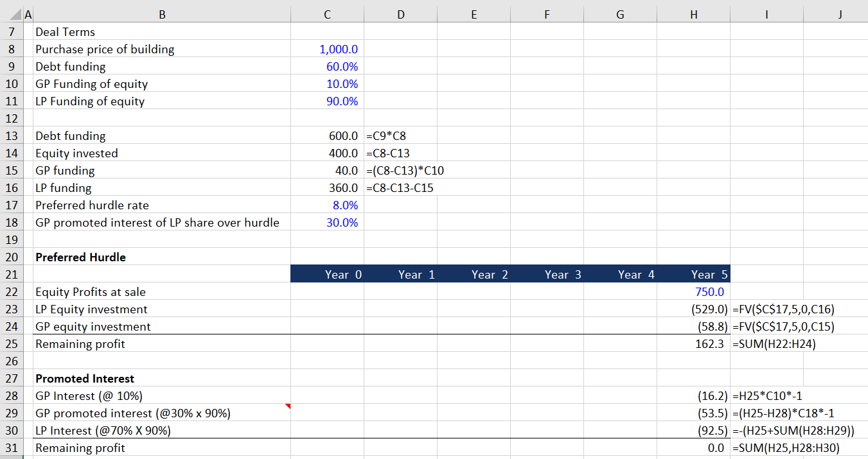This screenshot has height=459, width=868.
Task: Click the red comment indicator on row 29
Action: pyautogui.click(x=288, y=406)
